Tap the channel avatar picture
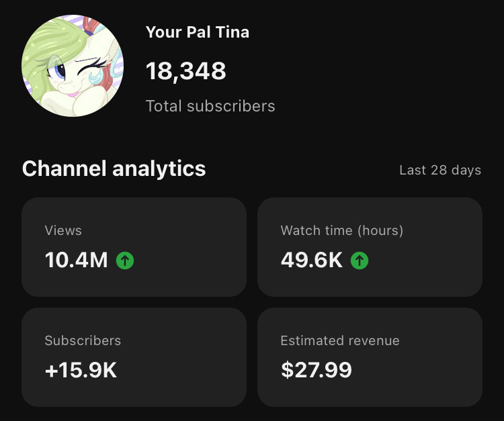Image resolution: width=504 pixels, height=421 pixels. click(x=73, y=66)
